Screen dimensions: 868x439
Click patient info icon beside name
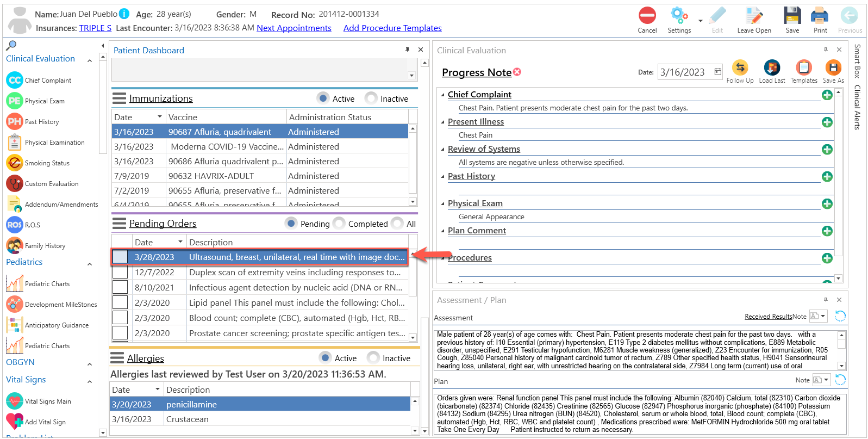point(124,14)
